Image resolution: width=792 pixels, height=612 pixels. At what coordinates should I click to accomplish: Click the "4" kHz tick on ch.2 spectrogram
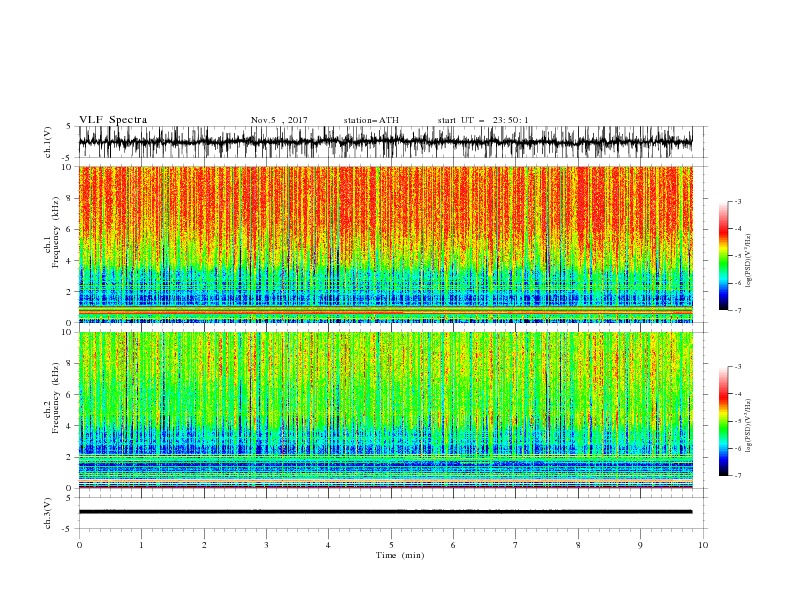point(70,426)
